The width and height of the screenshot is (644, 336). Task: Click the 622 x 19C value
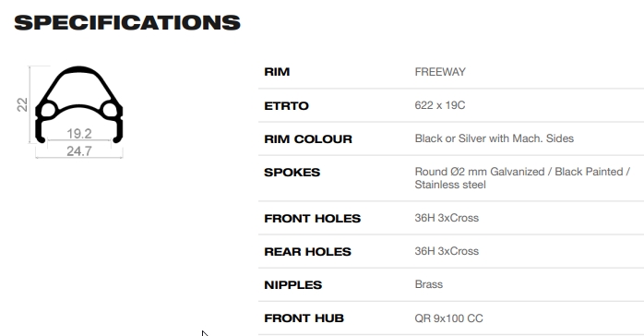(x=440, y=105)
